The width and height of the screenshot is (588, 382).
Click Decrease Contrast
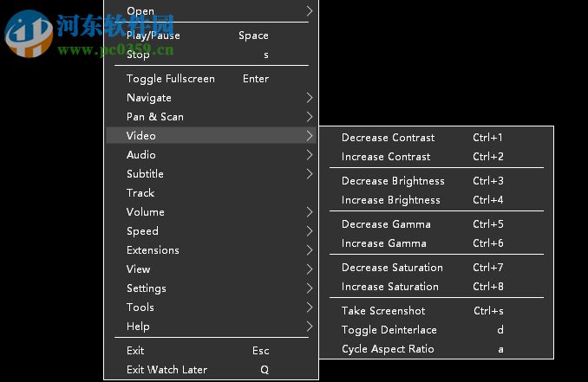point(388,138)
